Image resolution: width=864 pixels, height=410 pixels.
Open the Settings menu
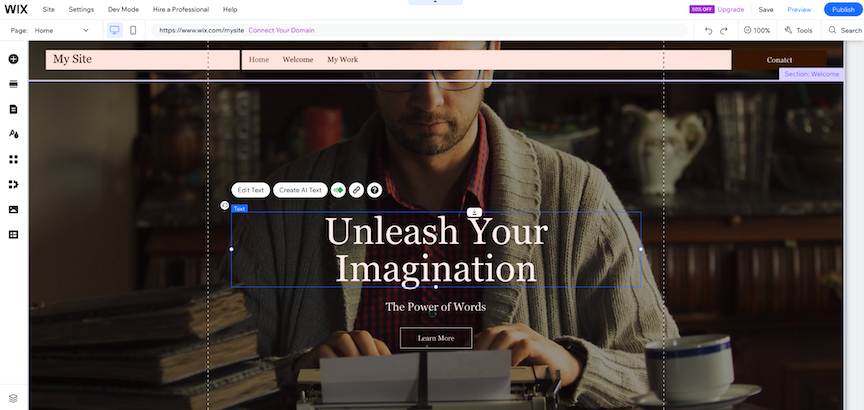(81, 9)
